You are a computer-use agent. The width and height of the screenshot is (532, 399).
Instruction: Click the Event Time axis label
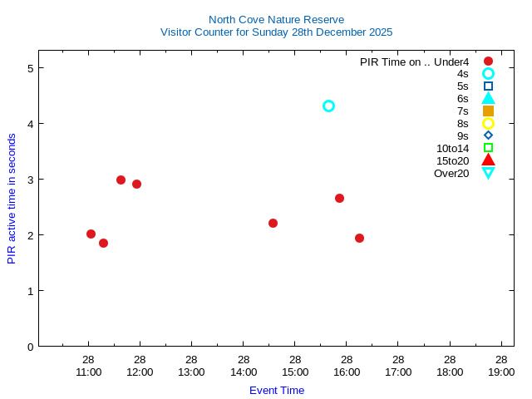click(x=277, y=390)
